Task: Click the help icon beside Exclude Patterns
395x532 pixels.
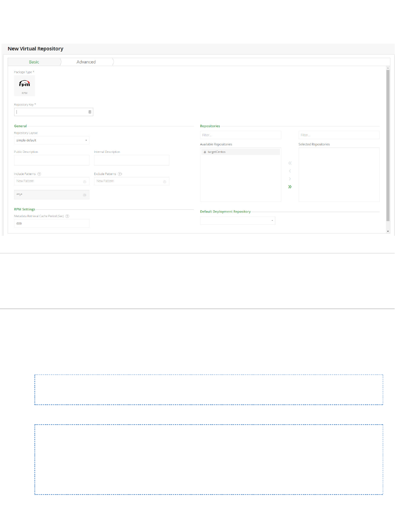Action: click(120, 174)
